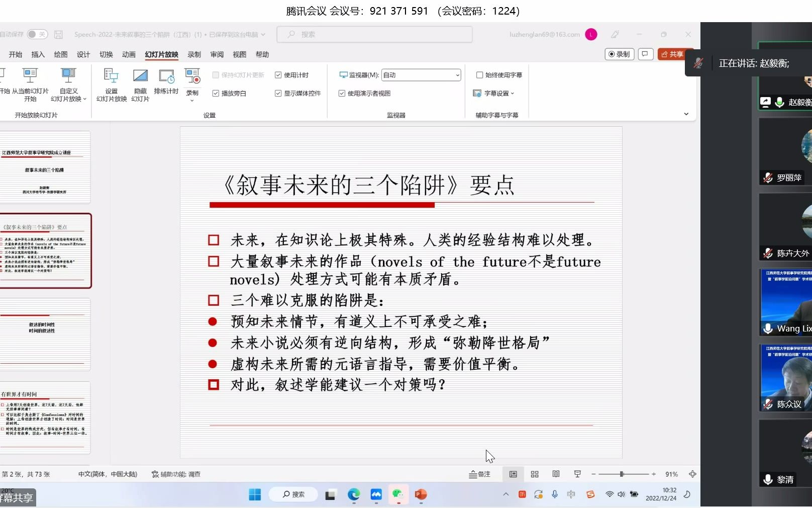The height and width of the screenshot is (508, 812).
Task: Switch to Reading view icon
Action: coord(556,474)
